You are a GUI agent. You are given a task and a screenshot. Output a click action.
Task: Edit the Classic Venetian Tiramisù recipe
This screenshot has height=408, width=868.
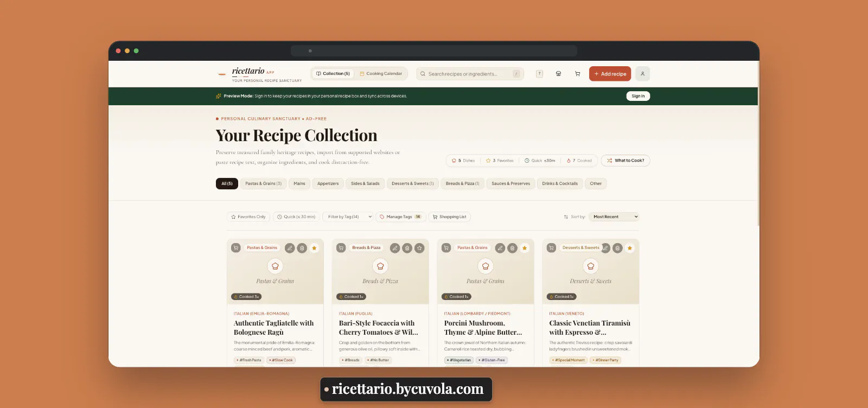coord(606,248)
